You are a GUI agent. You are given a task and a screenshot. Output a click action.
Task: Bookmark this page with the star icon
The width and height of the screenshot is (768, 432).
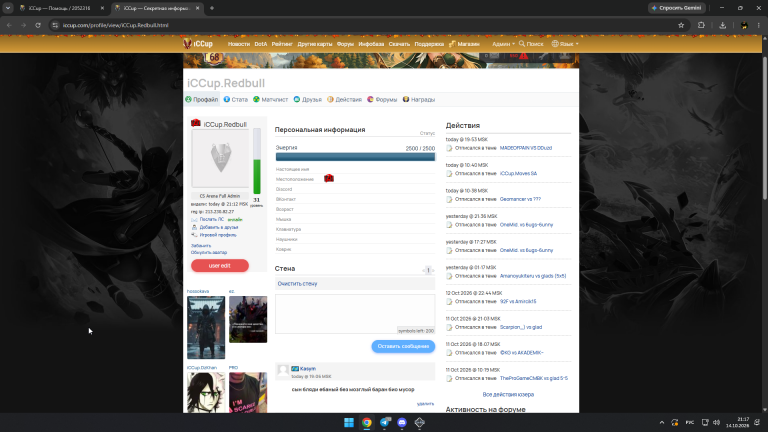(x=681, y=25)
